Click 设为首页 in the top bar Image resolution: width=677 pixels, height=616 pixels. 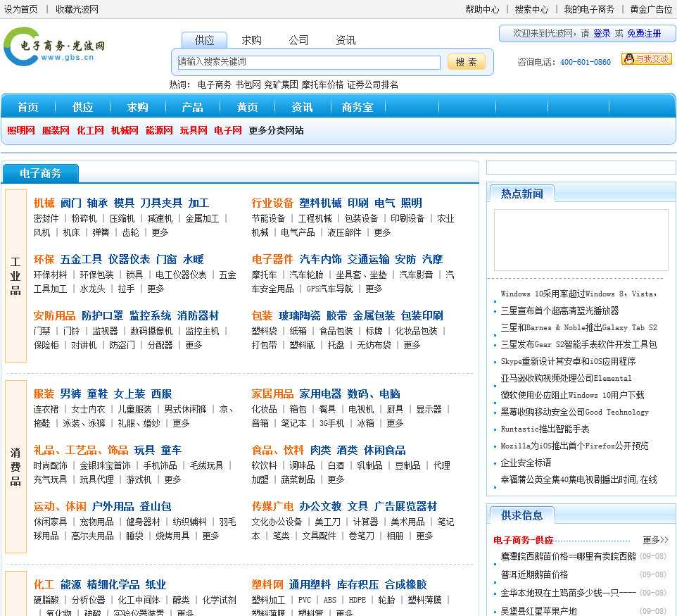click(x=20, y=9)
